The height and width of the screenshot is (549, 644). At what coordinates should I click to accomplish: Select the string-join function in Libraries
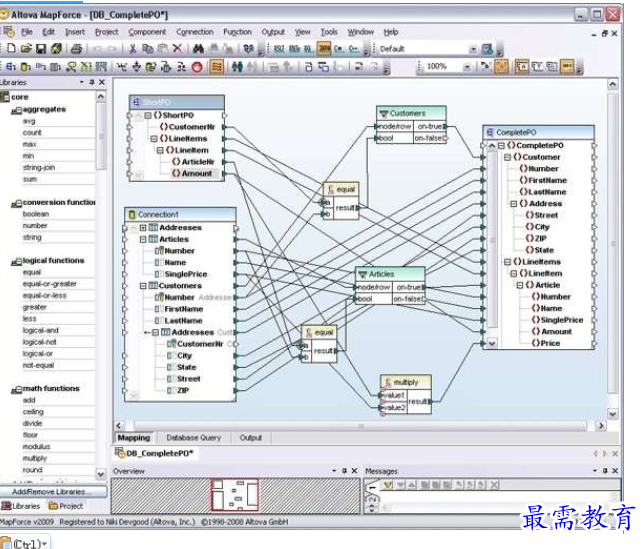(39, 168)
